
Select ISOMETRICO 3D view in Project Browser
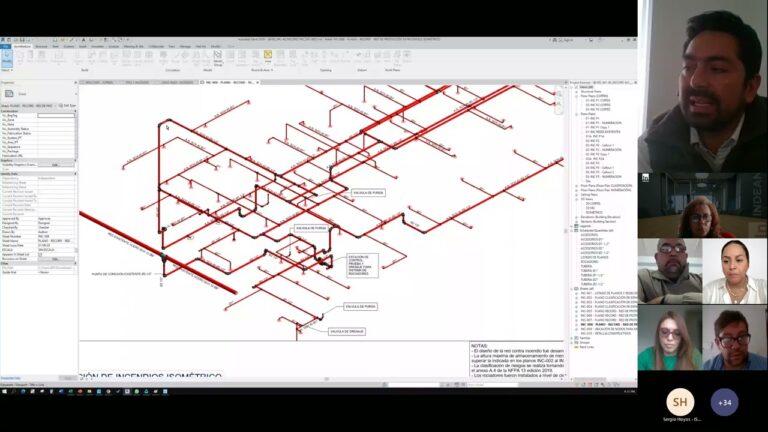pos(594,212)
